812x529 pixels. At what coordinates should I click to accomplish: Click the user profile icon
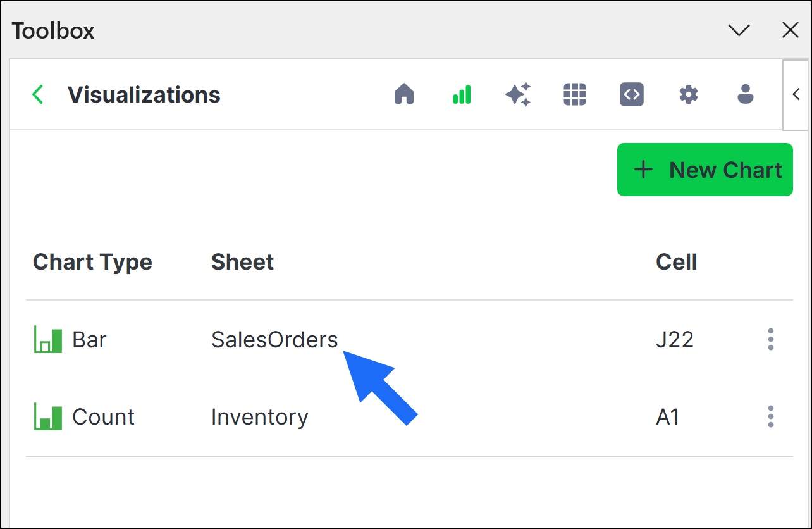click(x=746, y=95)
